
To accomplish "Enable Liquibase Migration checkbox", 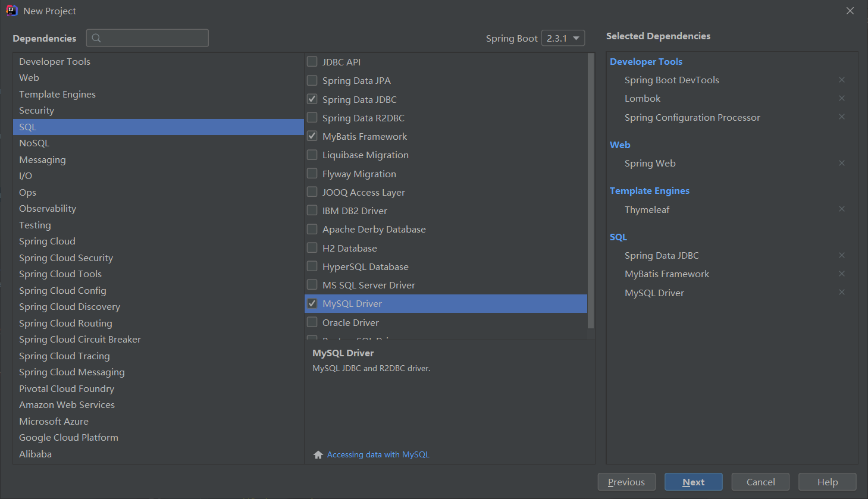I will click(312, 155).
